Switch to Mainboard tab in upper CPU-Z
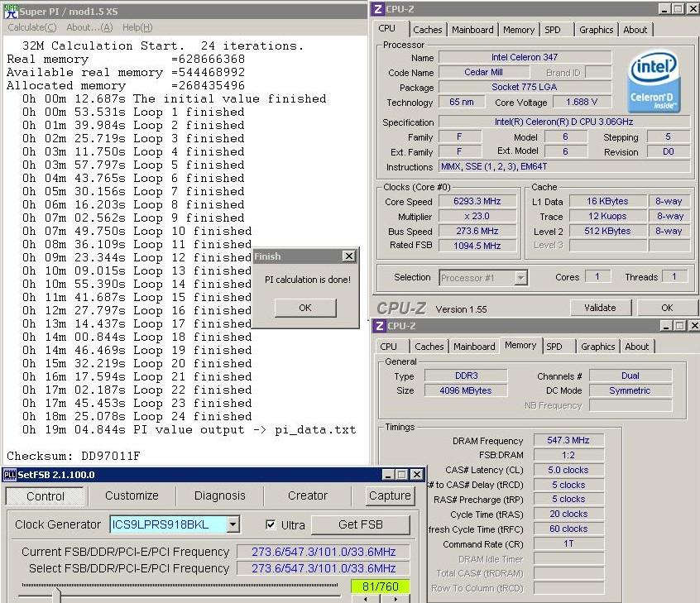 (472, 30)
